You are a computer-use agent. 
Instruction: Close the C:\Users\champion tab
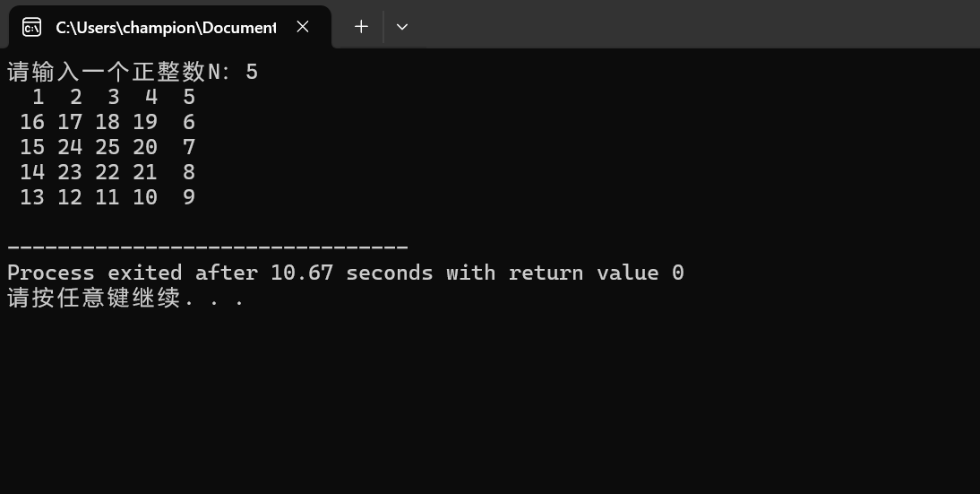click(303, 26)
